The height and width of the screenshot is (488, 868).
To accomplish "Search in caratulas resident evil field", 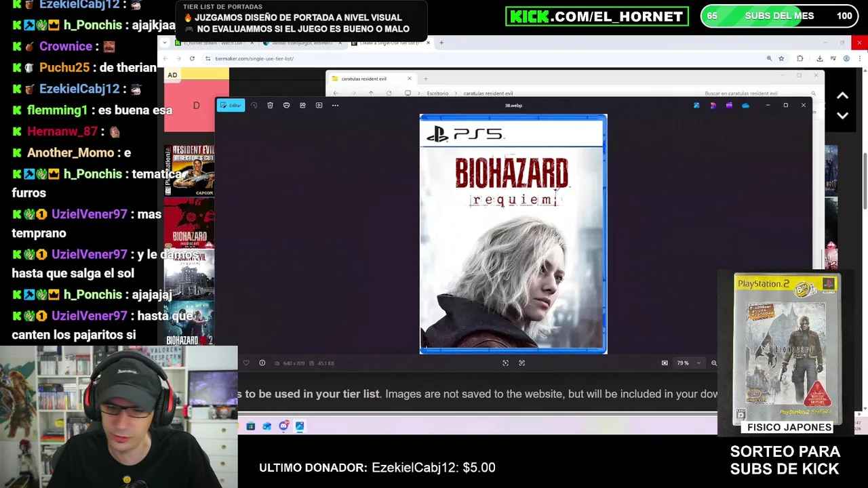I will pyautogui.click(x=759, y=93).
